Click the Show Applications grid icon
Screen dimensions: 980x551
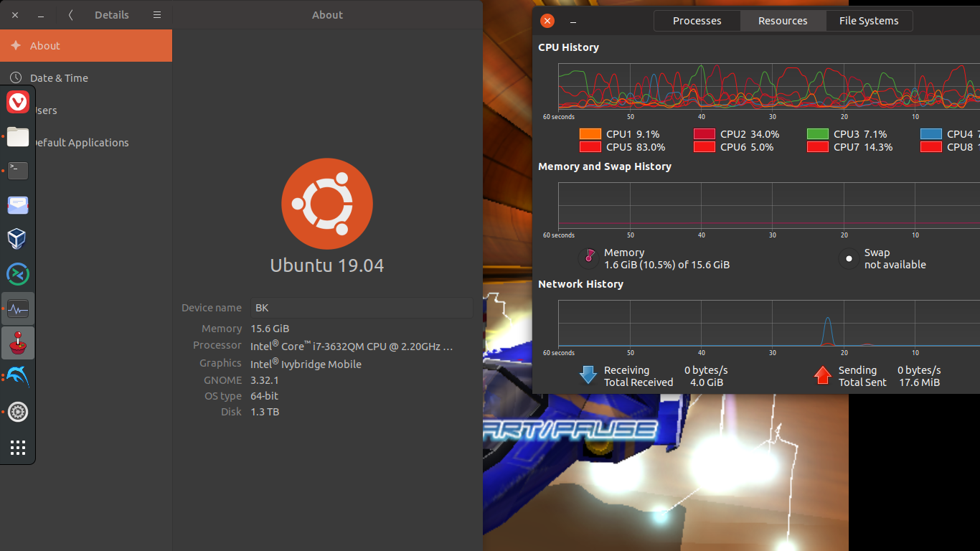point(18,448)
